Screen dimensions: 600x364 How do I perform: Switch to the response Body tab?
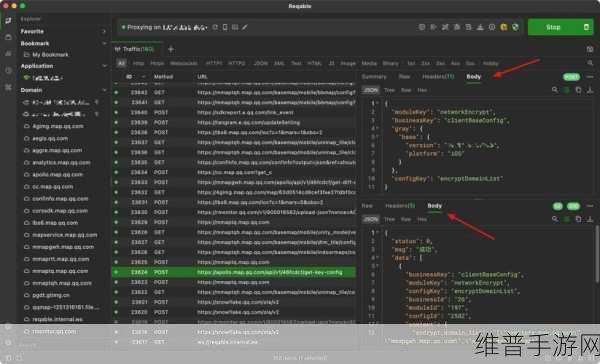click(435, 206)
